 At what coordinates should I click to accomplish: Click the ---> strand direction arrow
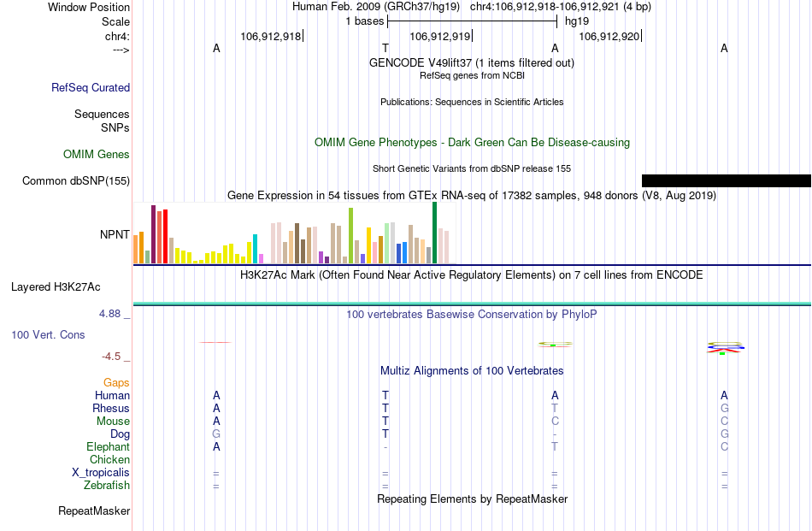[121, 50]
